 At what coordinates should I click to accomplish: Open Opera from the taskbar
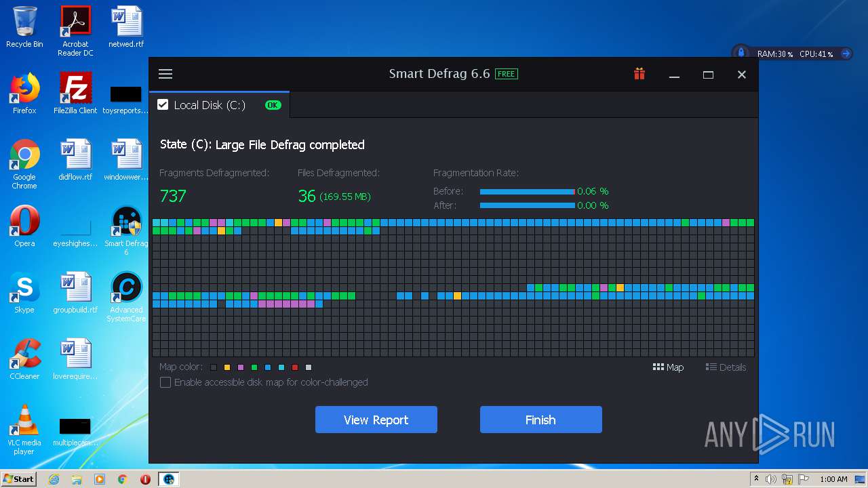[x=145, y=479]
